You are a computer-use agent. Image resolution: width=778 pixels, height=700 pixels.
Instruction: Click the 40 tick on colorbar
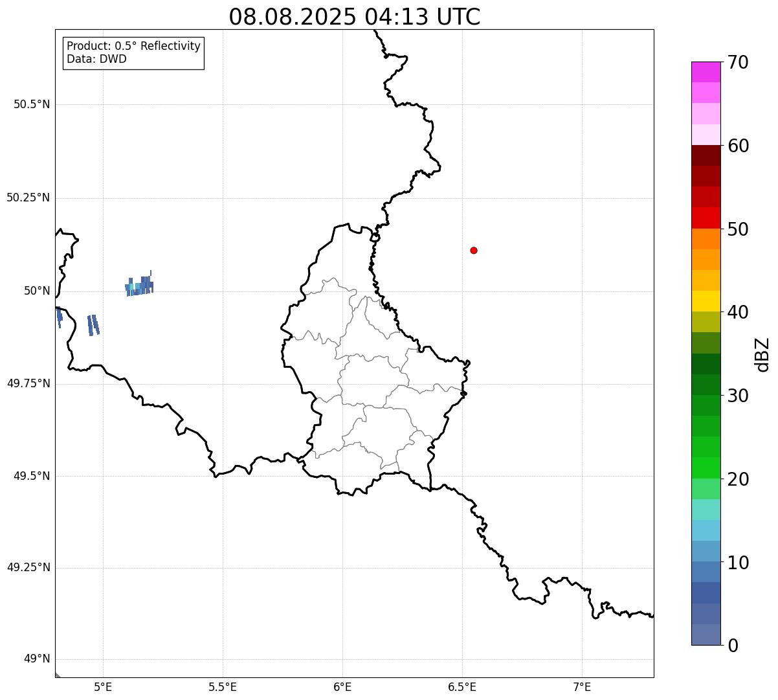tap(738, 312)
